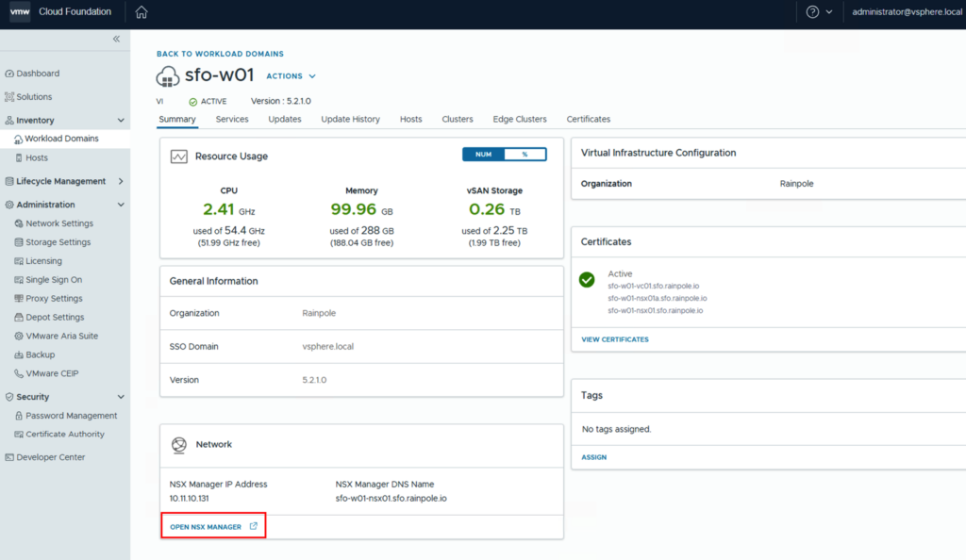
Task: Click View Certificates link
Action: 615,339
